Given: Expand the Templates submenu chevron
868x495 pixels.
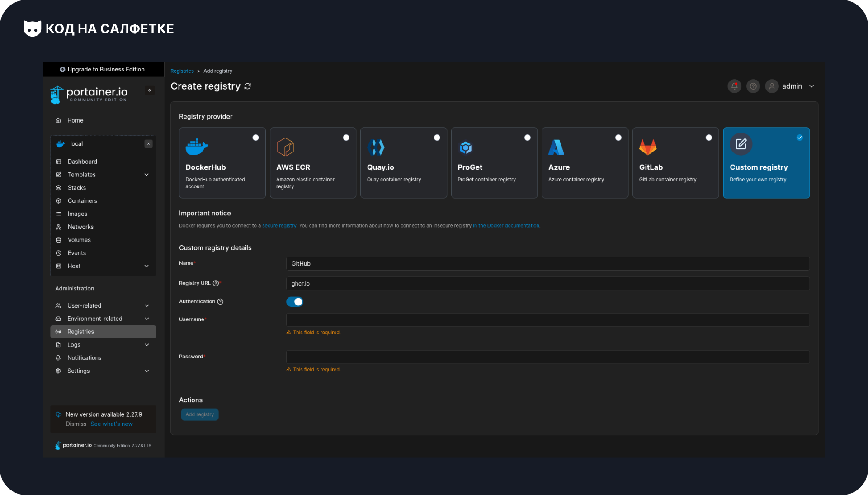Looking at the screenshot, I should (x=146, y=175).
